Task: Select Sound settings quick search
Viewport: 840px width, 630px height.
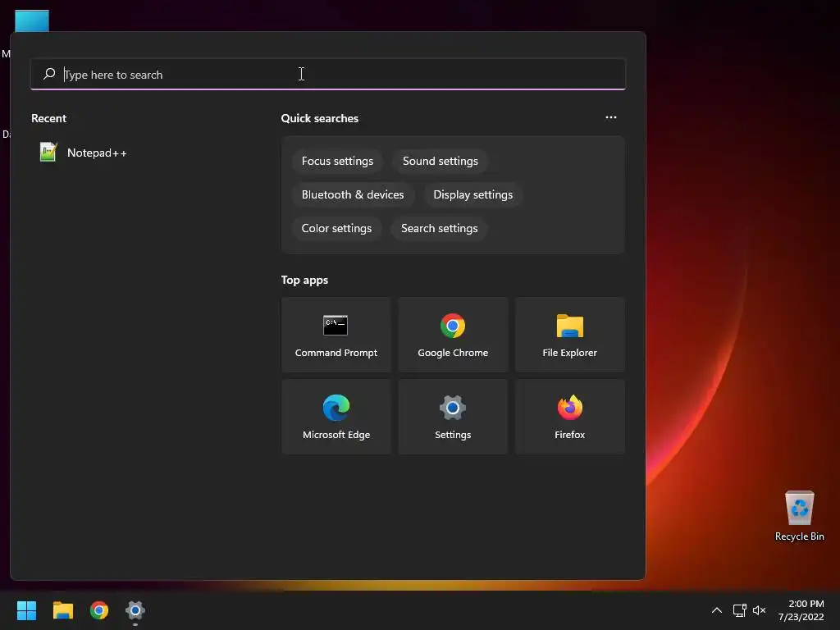Action: pos(441,162)
